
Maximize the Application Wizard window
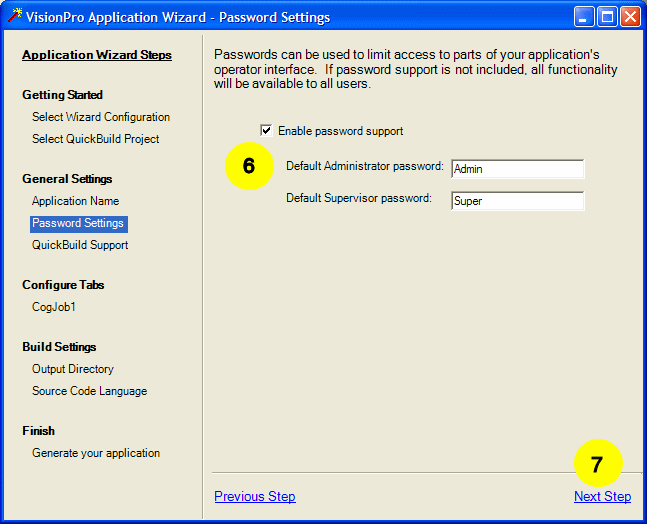pos(607,17)
